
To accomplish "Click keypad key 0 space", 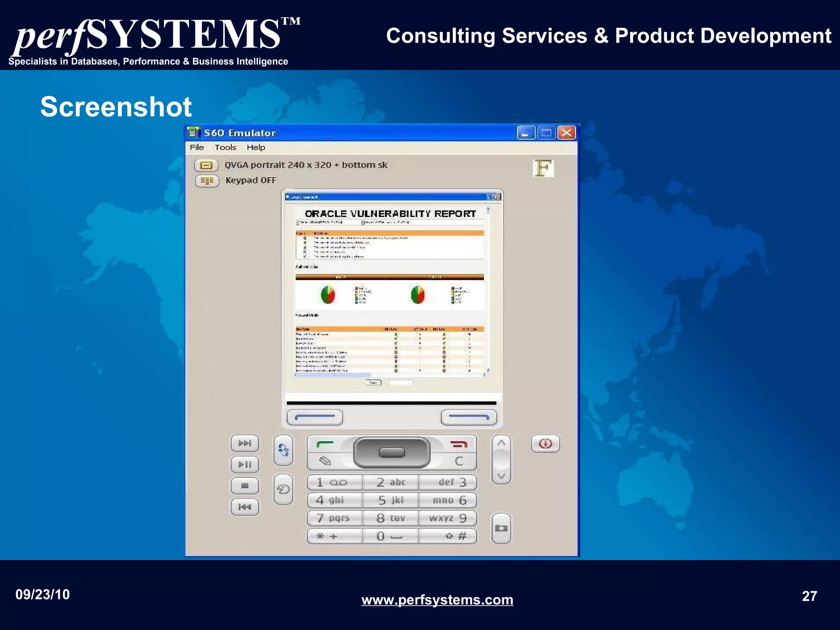I will pyautogui.click(x=391, y=536).
